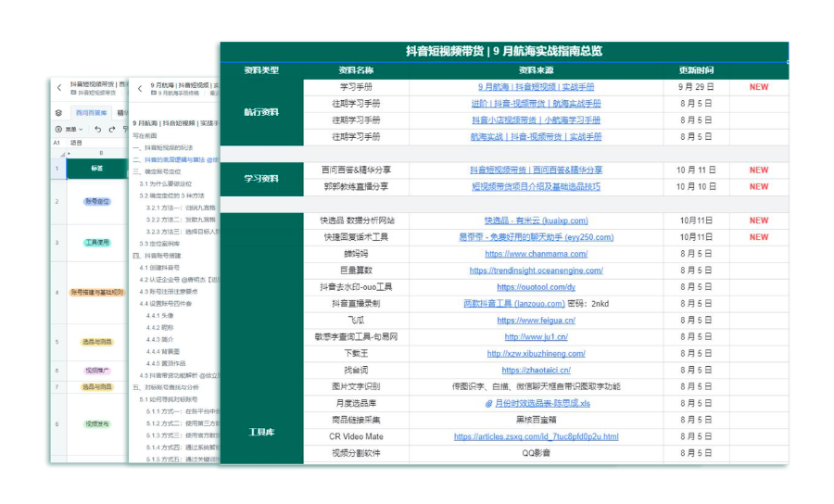Click the 9 月 29 日 date cell
This screenshot has height=504, width=834.
(696, 87)
